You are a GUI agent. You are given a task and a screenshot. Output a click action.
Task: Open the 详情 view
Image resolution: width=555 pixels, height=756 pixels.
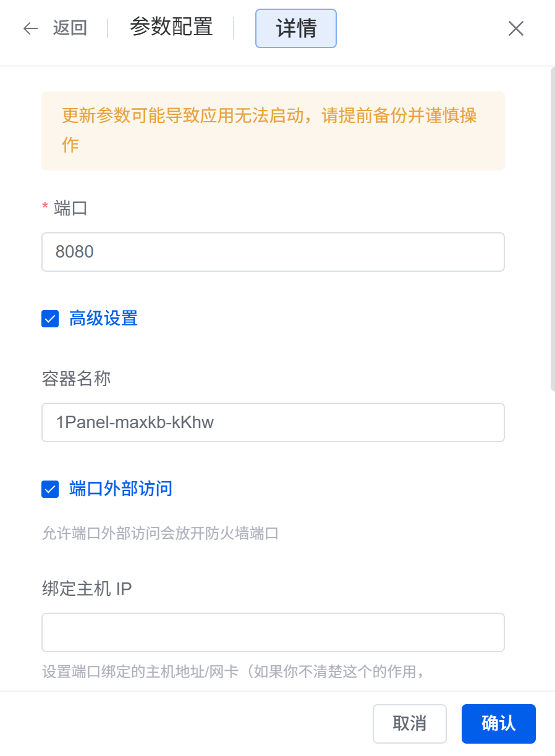coord(296,28)
